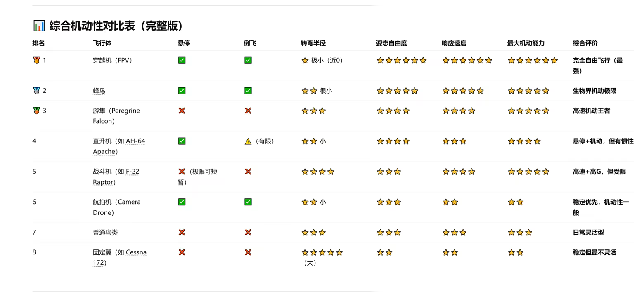644x301 pixels.
Task: Click the F-22 Raptor underlined link
Action: 116,177
